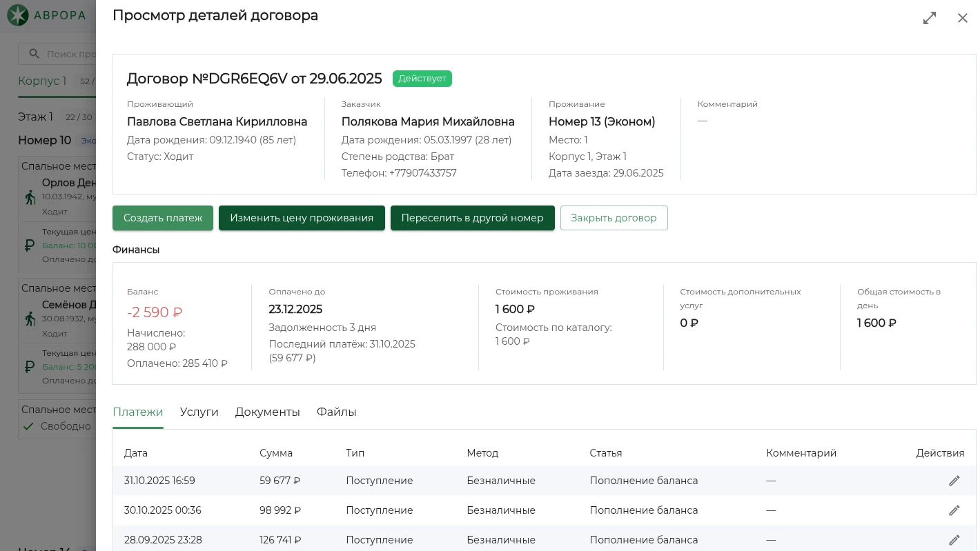
Task: Edit the 31.10.2025 payment of 59 677 ₽
Action: pyautogui.click(x=954, y=481)
